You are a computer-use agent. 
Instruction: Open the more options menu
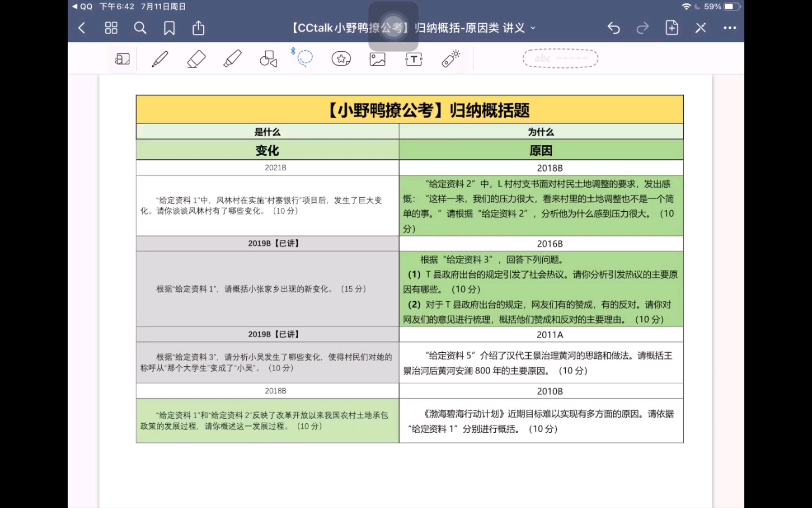tap(730, 28)
